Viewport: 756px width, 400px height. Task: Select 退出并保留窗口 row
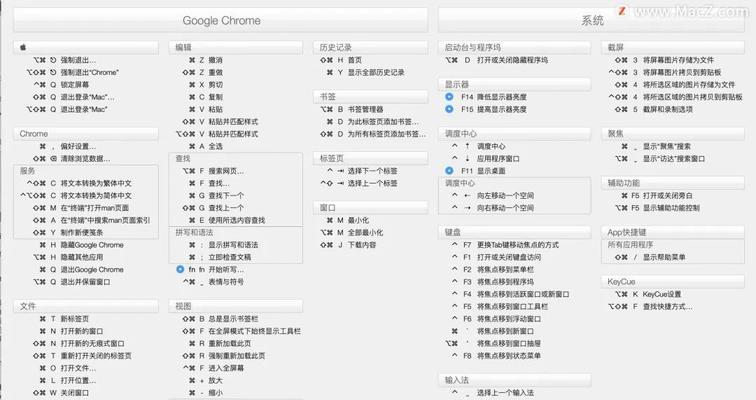click(71, 281)
